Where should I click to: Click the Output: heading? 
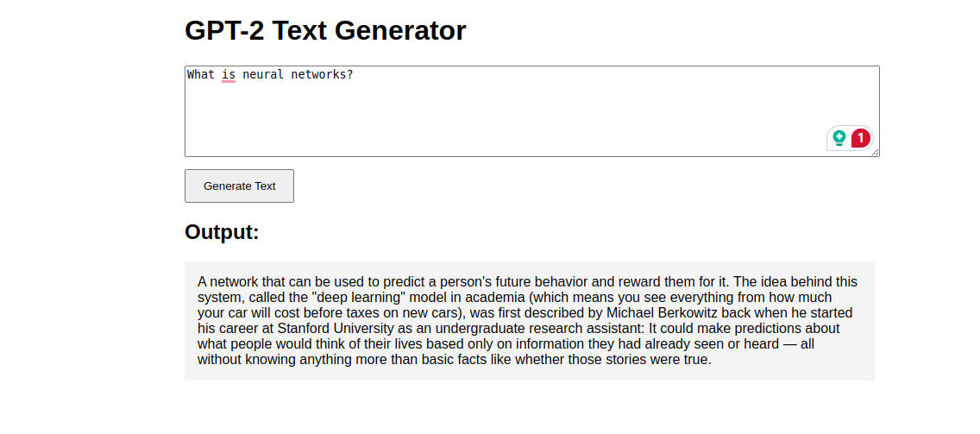(222, 232)
